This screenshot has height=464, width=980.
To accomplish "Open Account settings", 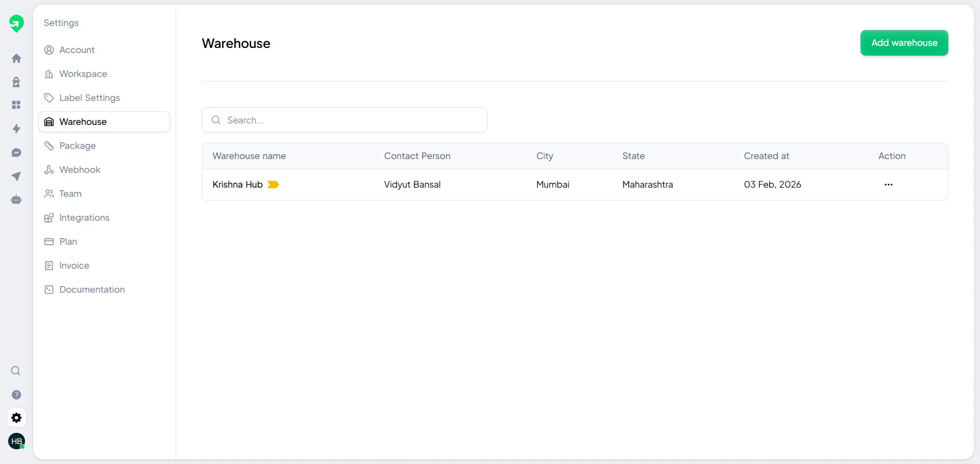I will pyautogui.click(x=105, y=50).
